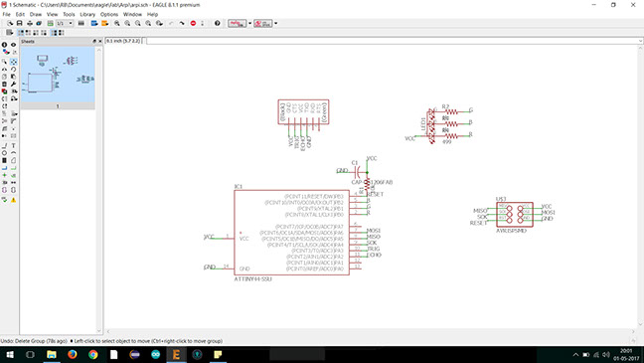Click the Zoom out icon
The width and height of the screenshot is (644, 363).
coord(138,24)
